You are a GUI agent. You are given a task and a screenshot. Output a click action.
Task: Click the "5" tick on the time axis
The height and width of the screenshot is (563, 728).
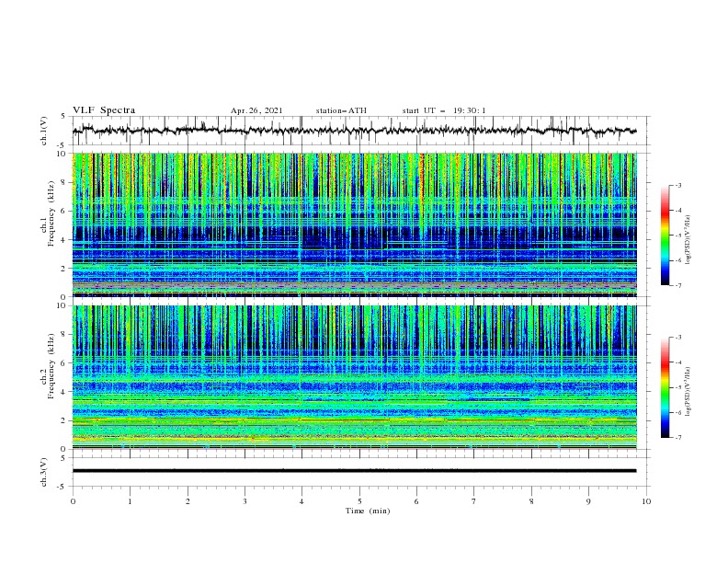tap(359, 501)
